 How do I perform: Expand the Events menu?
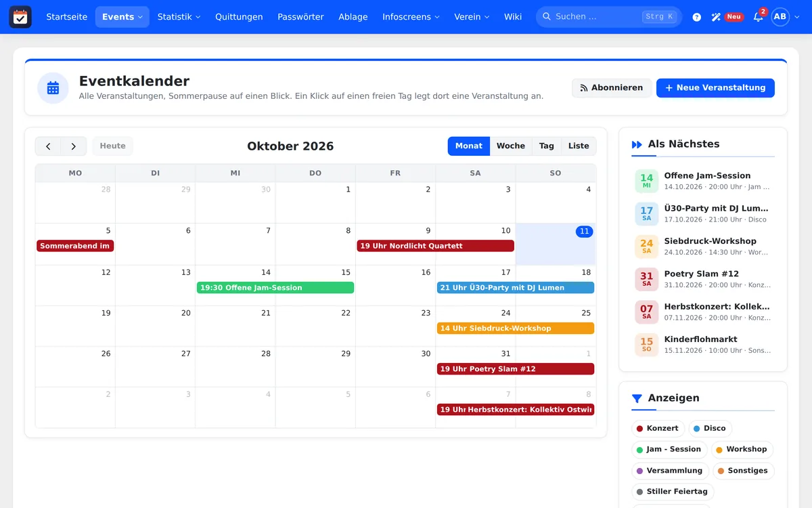point(122,17)
